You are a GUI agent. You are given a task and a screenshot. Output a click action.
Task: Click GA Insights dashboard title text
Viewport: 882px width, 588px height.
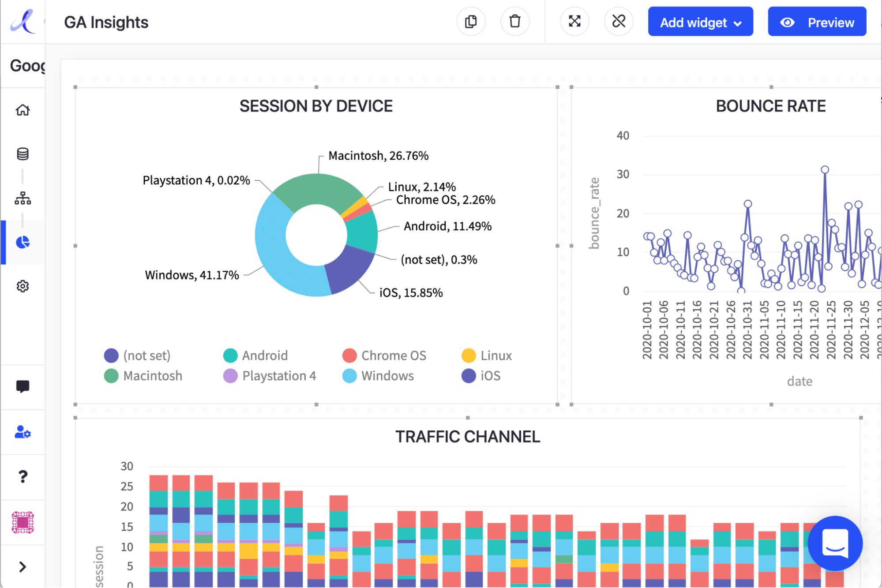[106, 22]
